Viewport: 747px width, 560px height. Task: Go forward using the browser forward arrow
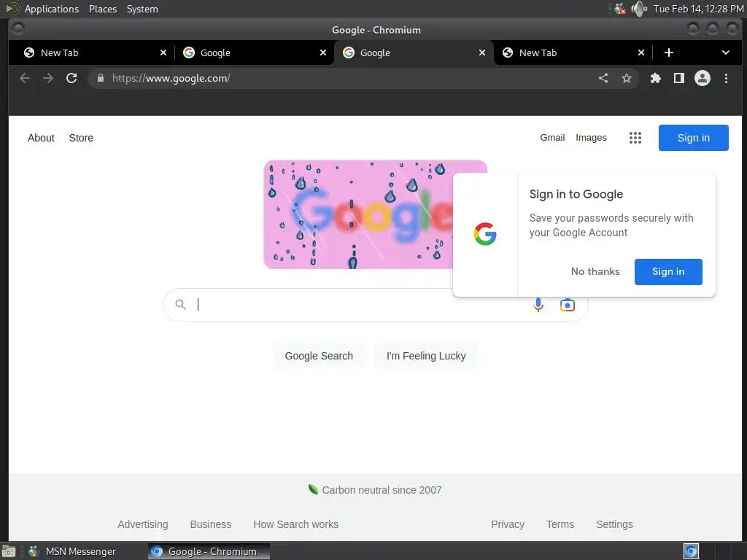48,78
